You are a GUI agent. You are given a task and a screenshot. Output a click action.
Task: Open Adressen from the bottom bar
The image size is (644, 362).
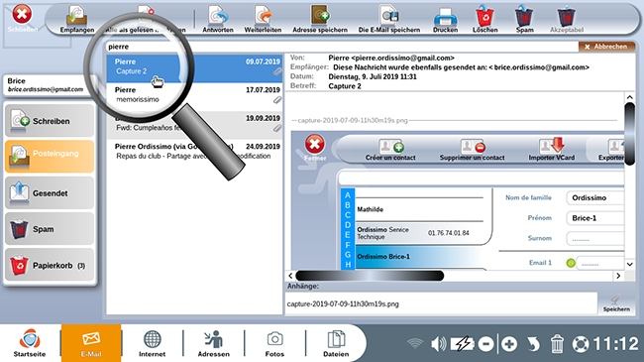[214, 343]
